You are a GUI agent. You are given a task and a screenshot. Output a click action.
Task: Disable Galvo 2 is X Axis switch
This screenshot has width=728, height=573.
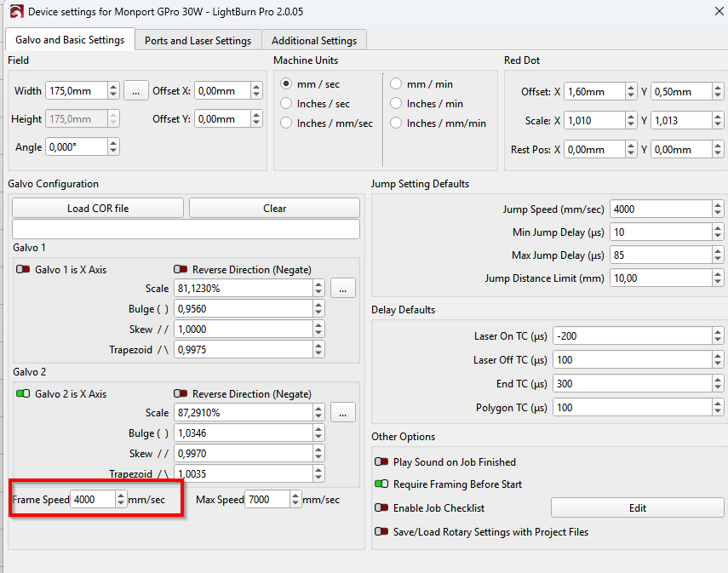coord(23,394)
